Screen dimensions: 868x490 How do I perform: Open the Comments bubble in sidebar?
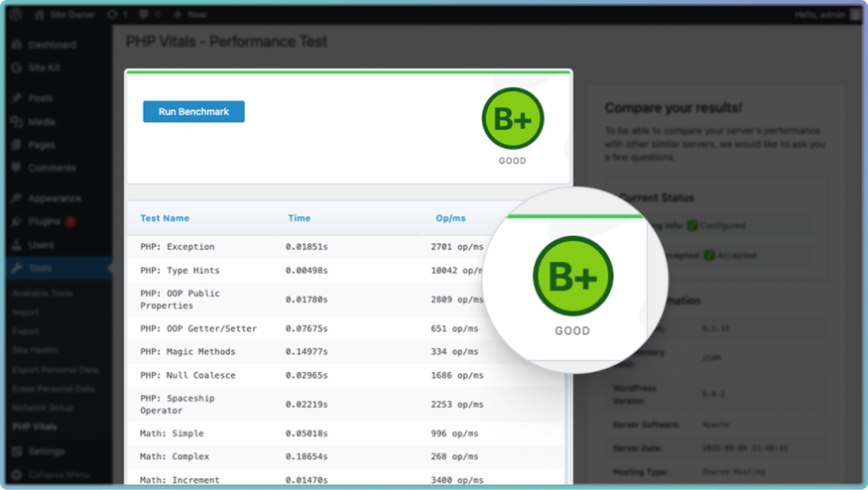pyautogui.click(x=18, y=168)
